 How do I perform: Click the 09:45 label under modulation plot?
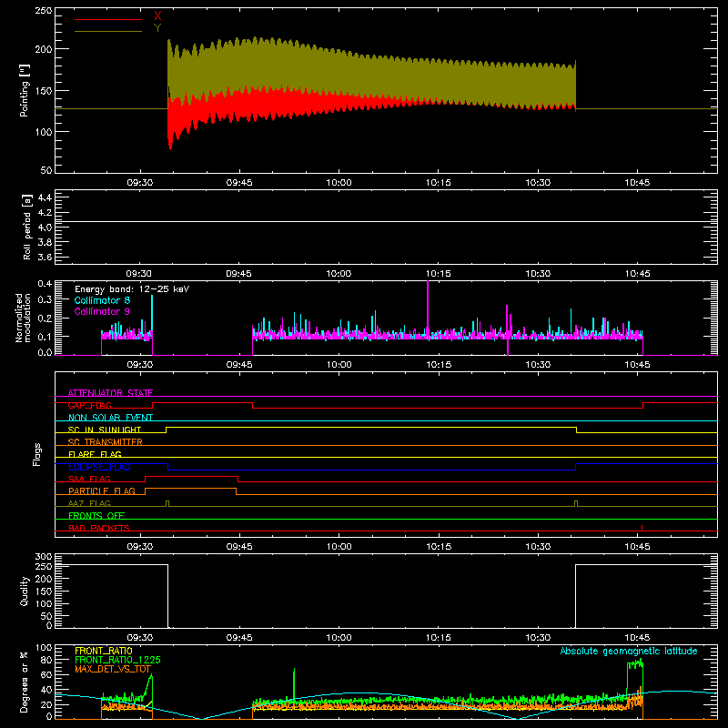pos(239,365)
